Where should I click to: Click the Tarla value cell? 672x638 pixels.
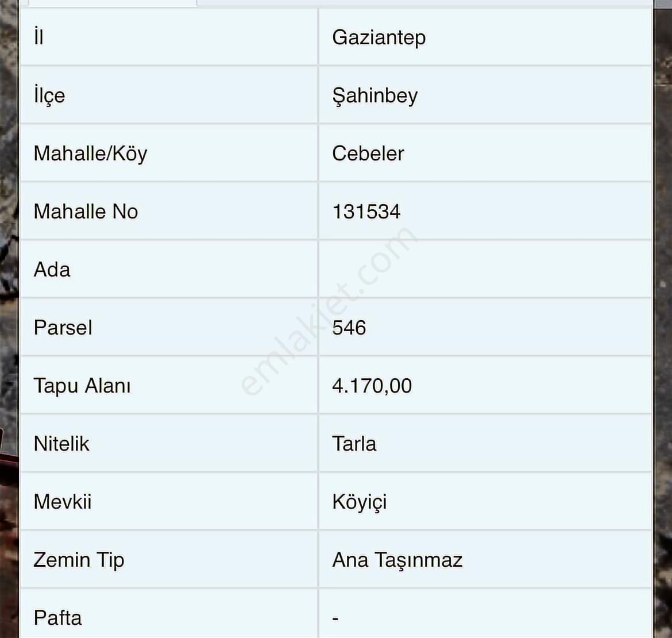point(354,444)
